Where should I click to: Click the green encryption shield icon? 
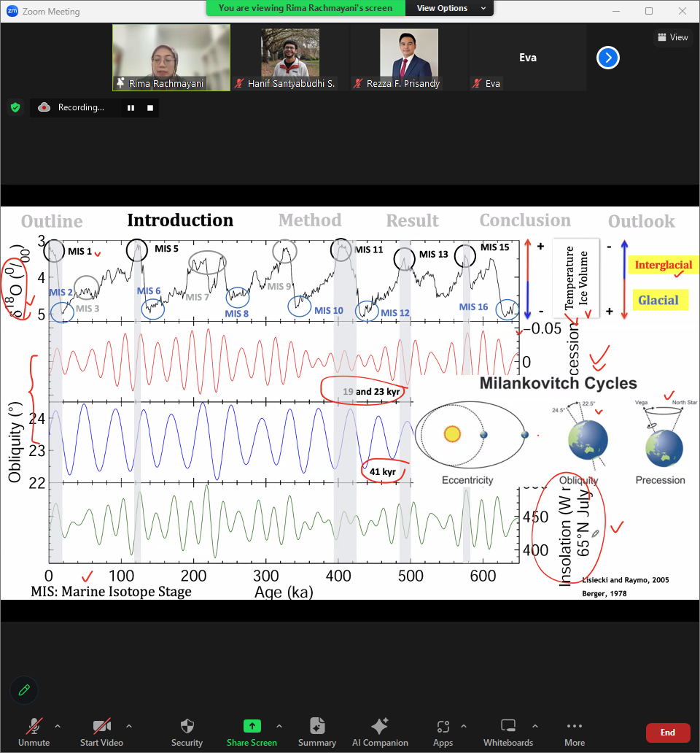(x=15, y=107)
